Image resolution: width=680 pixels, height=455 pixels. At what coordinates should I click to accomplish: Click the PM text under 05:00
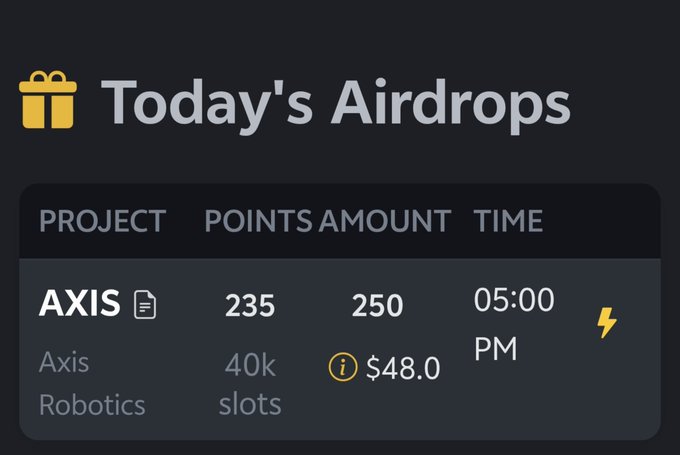(x=496, y=348)
